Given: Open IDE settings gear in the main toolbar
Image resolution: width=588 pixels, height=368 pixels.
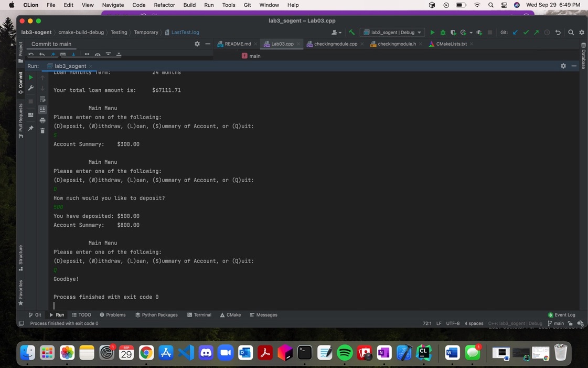Looking at the screenshot, I should [x=582, y=32].
